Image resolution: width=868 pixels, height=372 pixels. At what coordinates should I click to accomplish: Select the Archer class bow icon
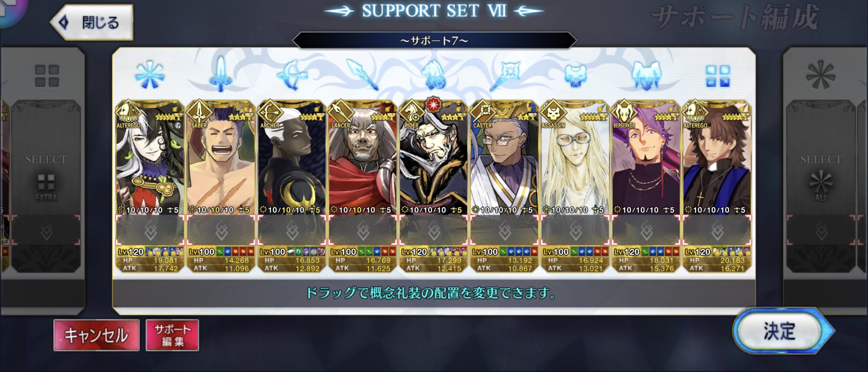[292, 74]
